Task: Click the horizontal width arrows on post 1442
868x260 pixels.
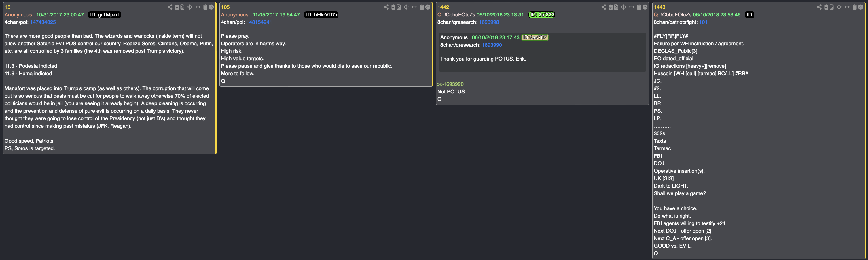Action: tap(632, 7)
